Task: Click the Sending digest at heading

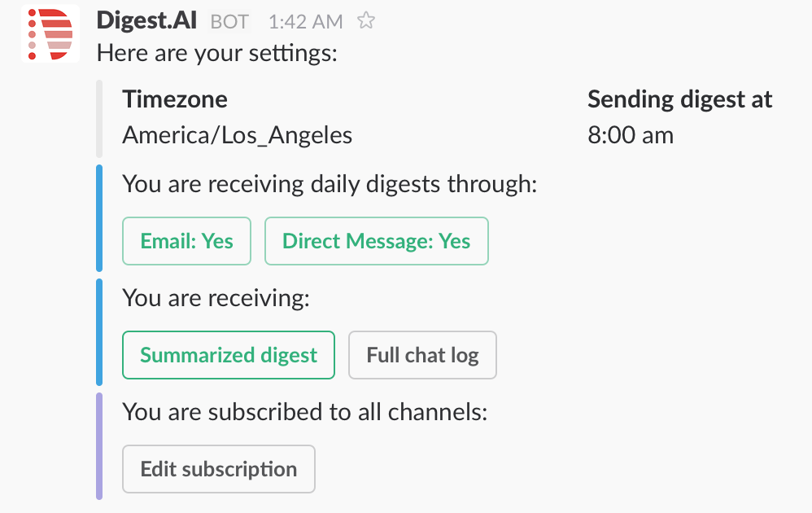Action: tap(679, 99)
